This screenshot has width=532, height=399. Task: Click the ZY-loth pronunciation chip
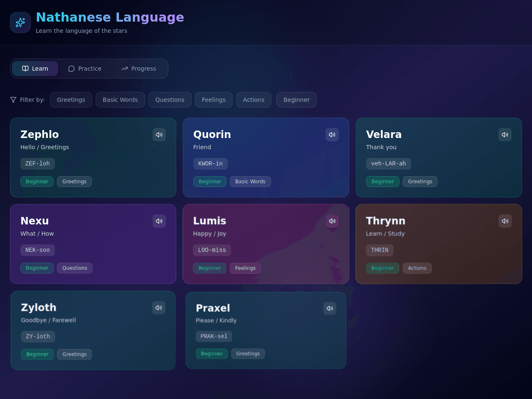[38, 336]
